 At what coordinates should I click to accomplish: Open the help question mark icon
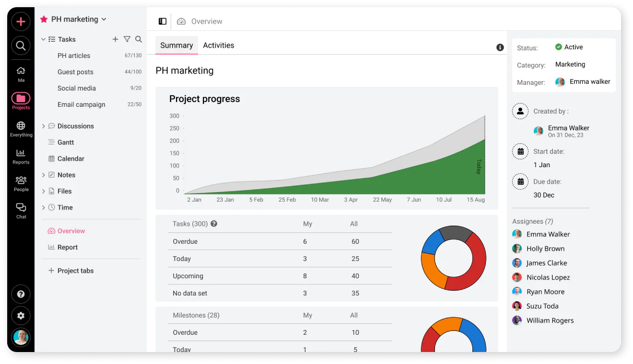[21, 294]
